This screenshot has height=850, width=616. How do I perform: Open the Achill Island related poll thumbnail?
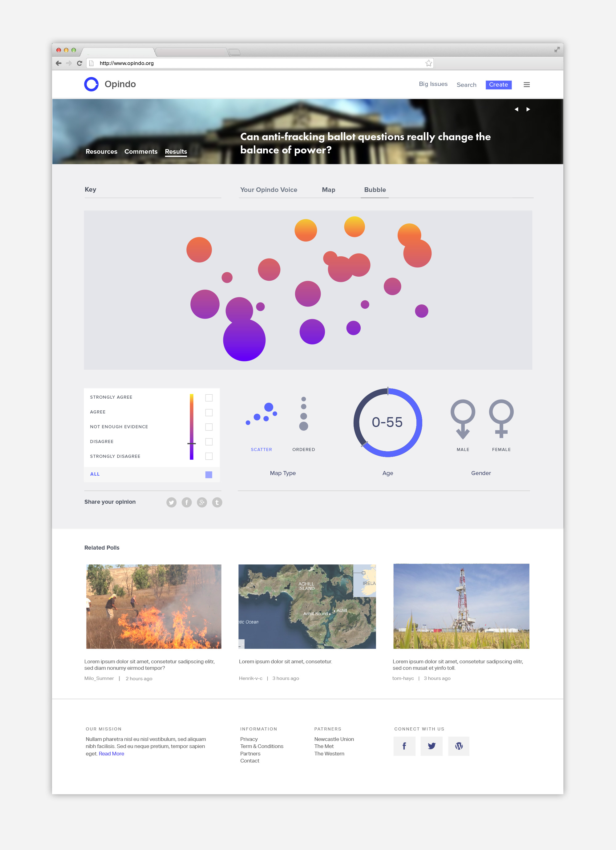(x=307, y=606)
